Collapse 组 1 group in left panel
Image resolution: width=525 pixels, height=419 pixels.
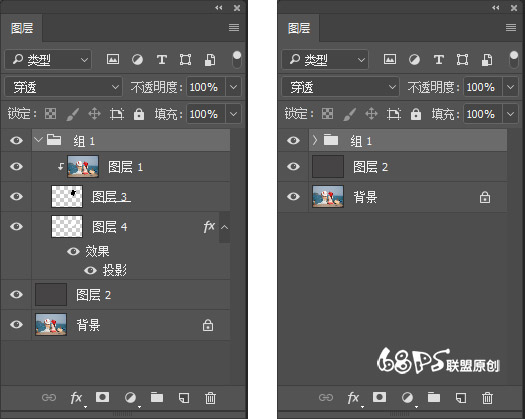39,140
